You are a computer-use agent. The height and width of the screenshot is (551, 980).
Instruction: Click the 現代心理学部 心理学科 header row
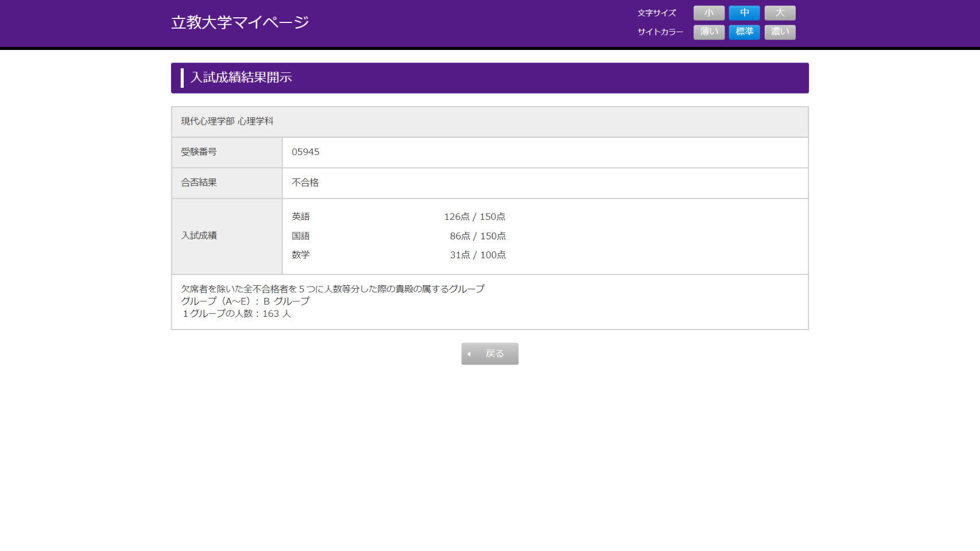(227, 121)
